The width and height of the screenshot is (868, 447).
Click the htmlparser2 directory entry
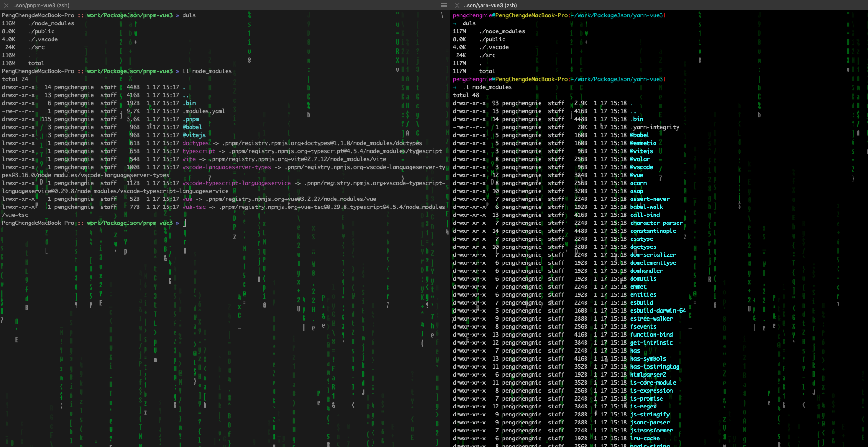click(x=647, y=375)
